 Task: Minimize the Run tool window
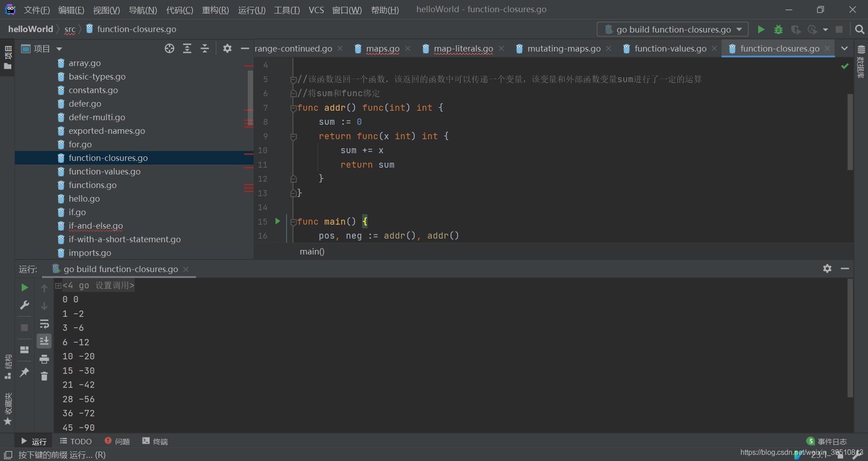pyautogui.click(x=845, y=268)
